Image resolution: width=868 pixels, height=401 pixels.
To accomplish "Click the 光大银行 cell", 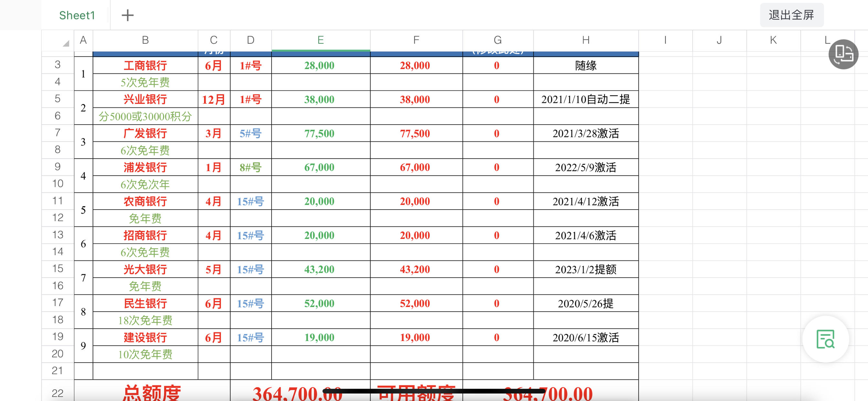I will [x=145, y=269].
